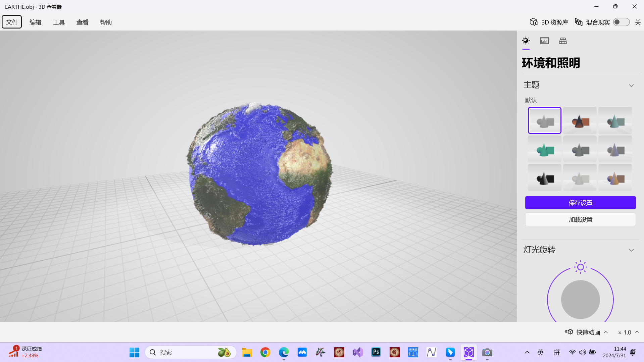Collapse the 主题 section

click(x=631, y=85)
